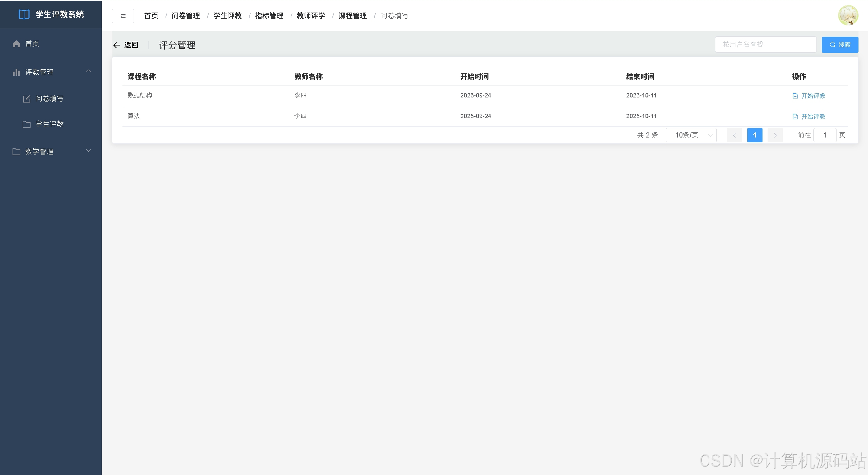The image size is (868, 475).
Task: Click end date 2025-10-11 in 算法 row
Action: [641, 116]
